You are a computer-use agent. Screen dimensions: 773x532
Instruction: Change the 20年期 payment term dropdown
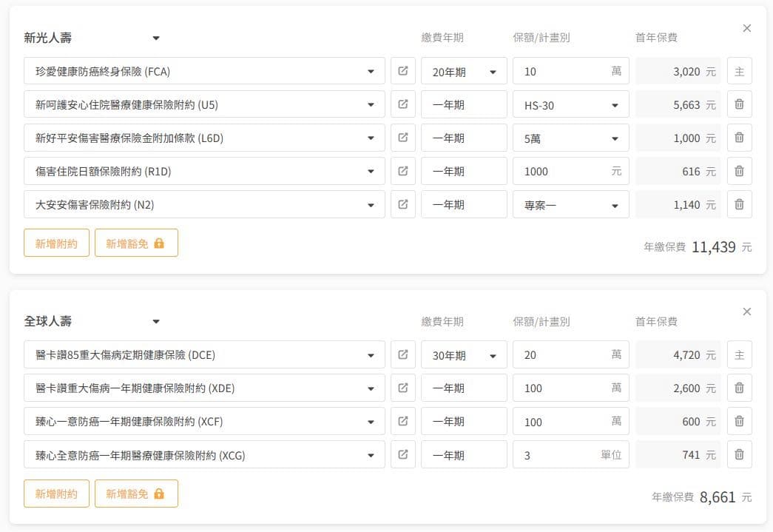464,72
